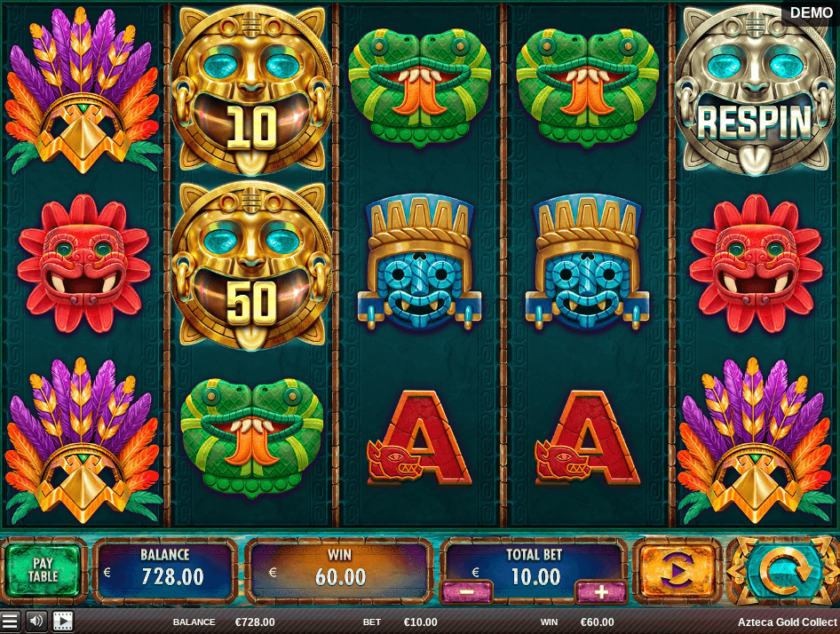Open the Pay Table button
This screenshot has height=634, width=840.
(x=44, y=571)
